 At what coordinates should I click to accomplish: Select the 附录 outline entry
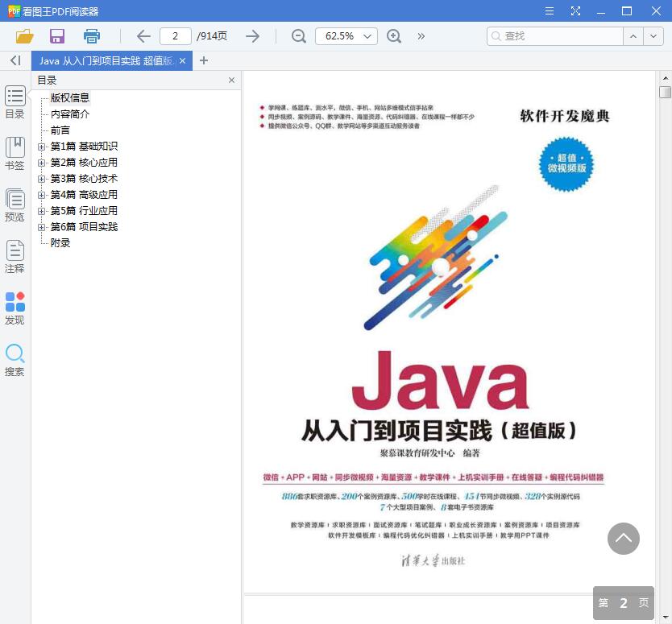pos(60,243)
